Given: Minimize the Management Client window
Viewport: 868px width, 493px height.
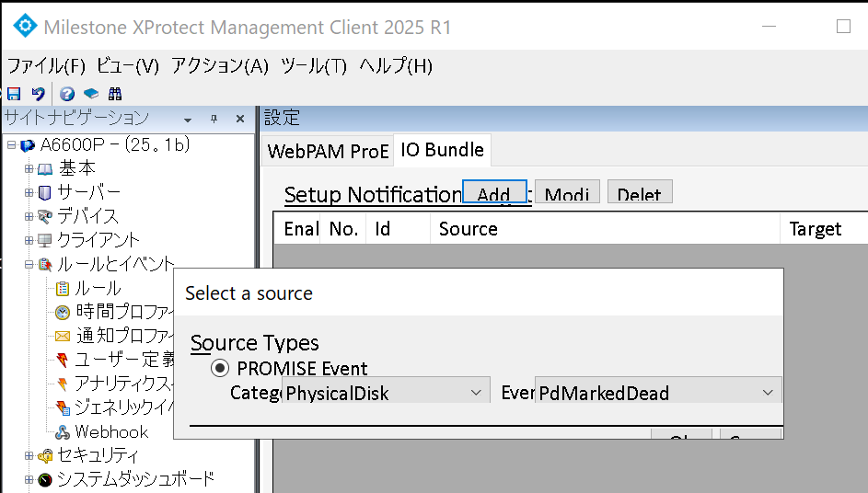Looking at the screenshot, I should pyautogui.click(x=769, y=26).
